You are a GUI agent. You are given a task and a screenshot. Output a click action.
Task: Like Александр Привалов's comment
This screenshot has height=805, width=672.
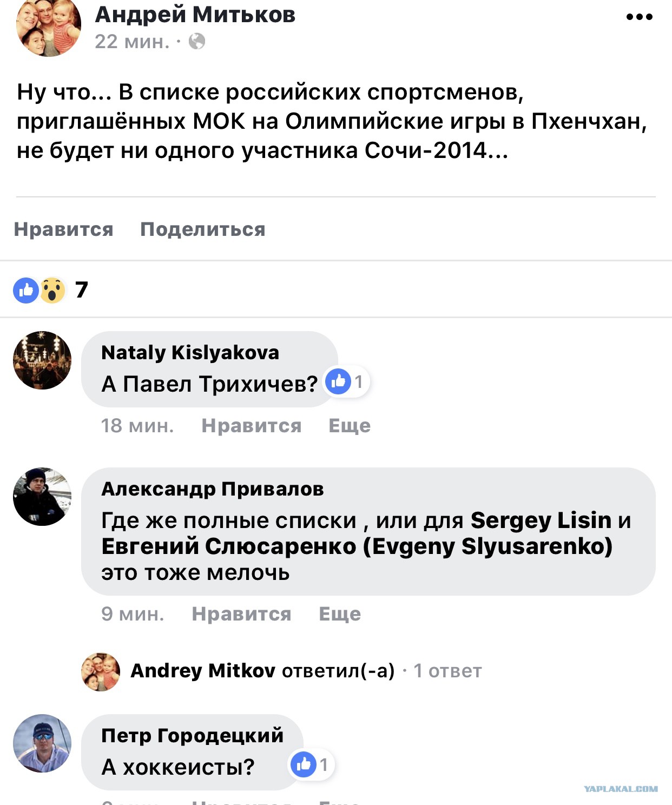pyautogui.click(x=242, y=614)
